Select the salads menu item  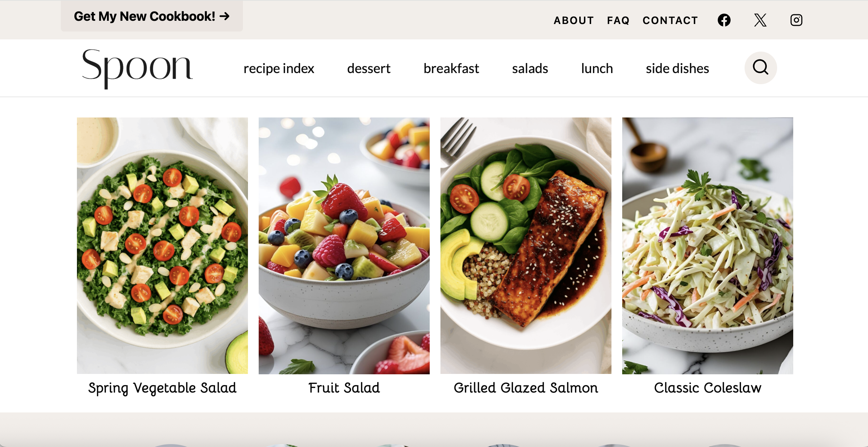(x=530, y=68)
